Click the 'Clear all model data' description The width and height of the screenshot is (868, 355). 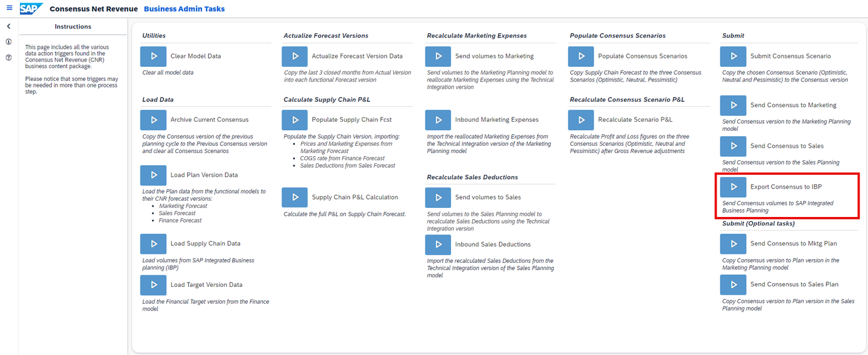(x=168, y=73)
